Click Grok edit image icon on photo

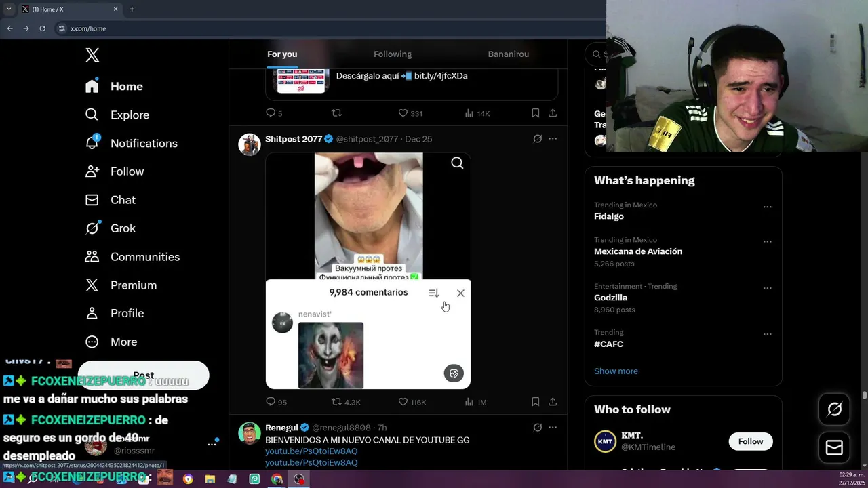454,373
